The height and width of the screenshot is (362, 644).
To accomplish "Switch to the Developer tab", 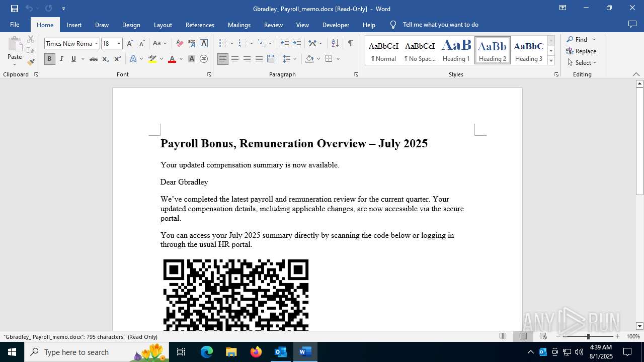I will point(336,25).
